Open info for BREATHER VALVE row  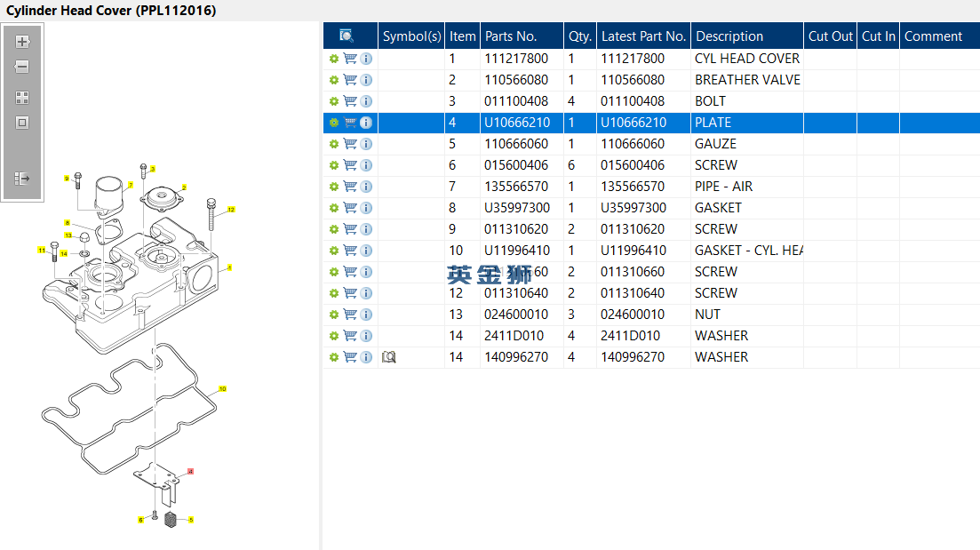(366, 80)
